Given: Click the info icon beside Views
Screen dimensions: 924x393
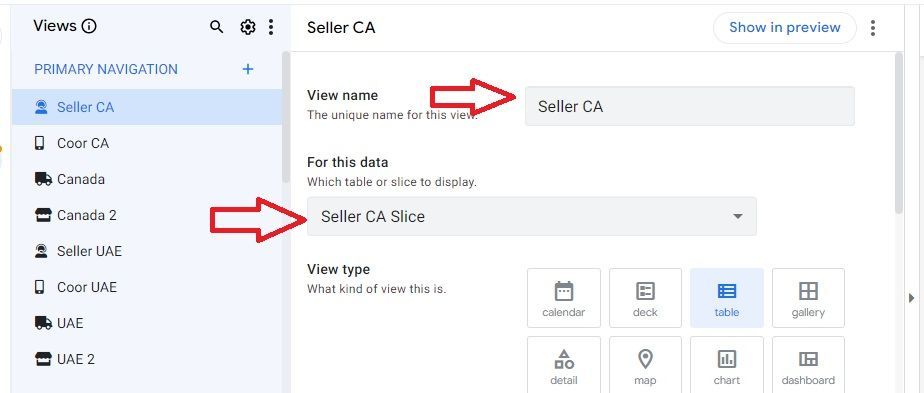Looking at the screenshot, I should click(x=89, y=26).
